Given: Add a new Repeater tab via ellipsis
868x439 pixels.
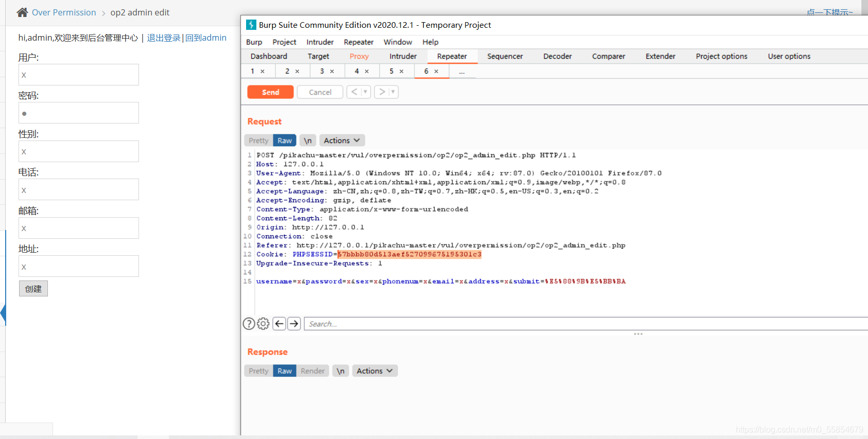Looking at the screenshot, I should [x=462, y=72].
